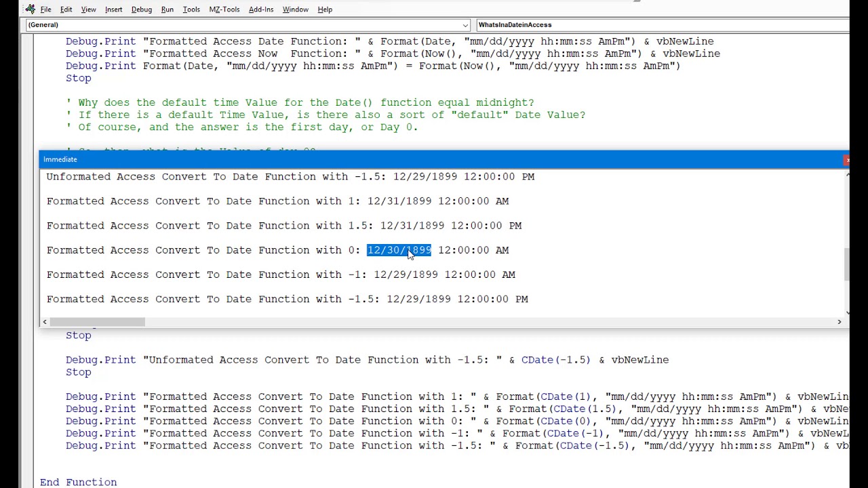Expand the (General) object dropdown arrow
The width and height of the screenshot is (868, 488).
[465, 25]
